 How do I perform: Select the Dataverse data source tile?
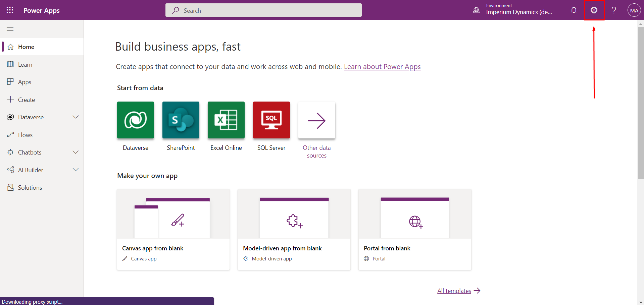tap(135, 120)
